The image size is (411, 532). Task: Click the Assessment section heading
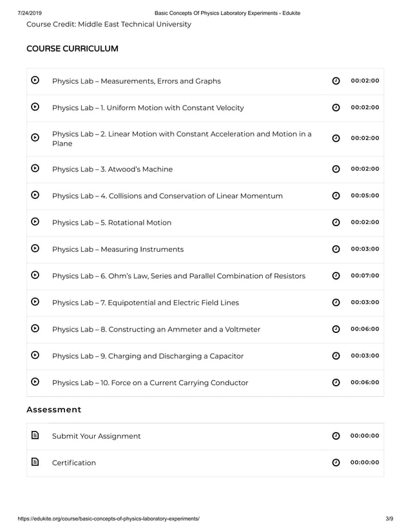pyautogui.click(x=53, y=410)
